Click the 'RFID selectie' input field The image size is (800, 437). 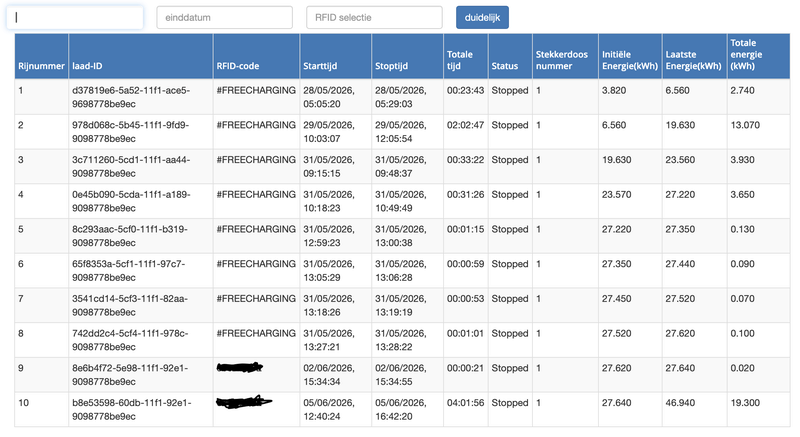374,17
